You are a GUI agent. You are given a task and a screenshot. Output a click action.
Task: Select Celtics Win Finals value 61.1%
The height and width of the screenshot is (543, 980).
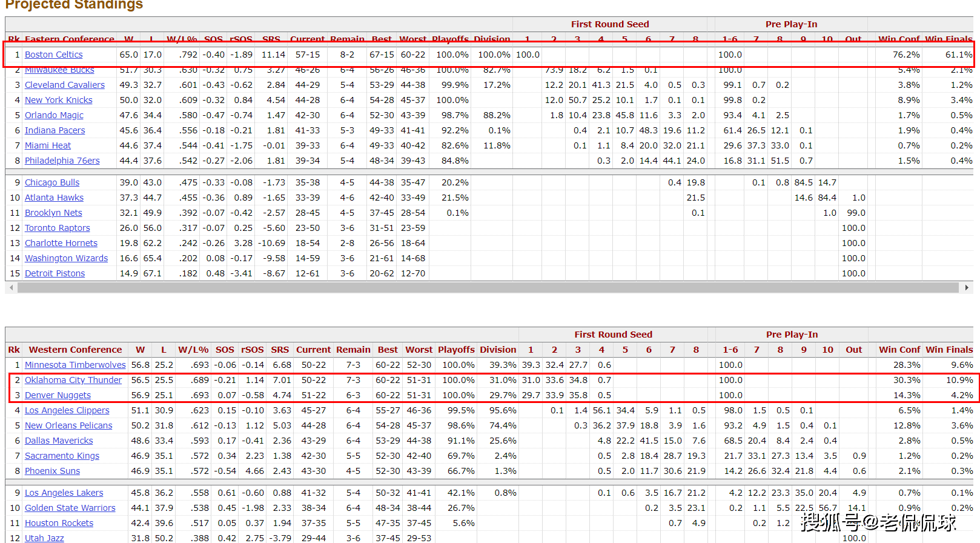(x=959, y=55)
